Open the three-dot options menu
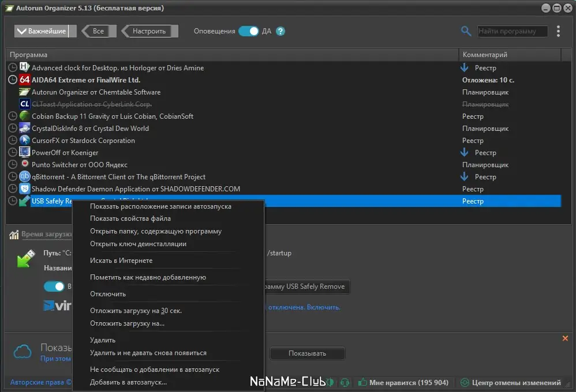 tap(558, 31)
